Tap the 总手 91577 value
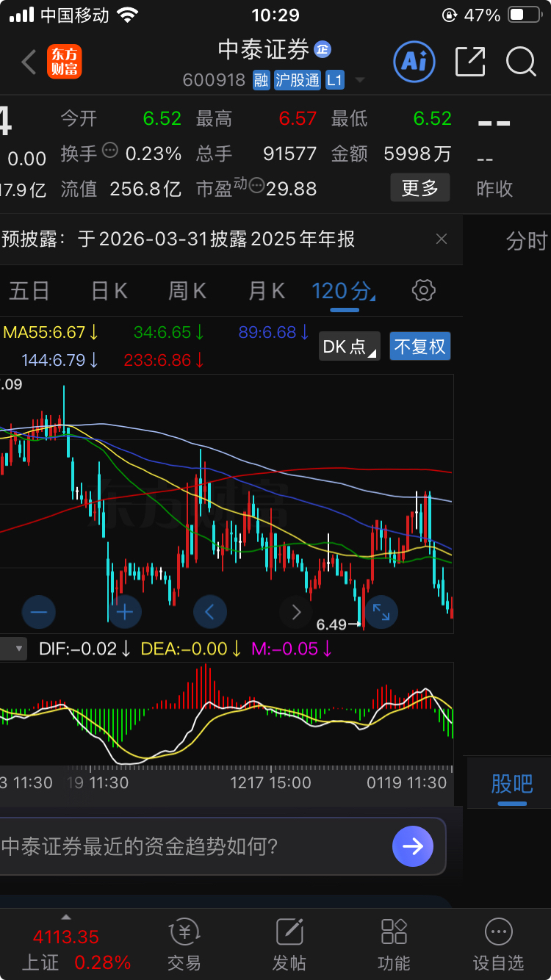The image size is (551, 980). click(x=290, y=154)
